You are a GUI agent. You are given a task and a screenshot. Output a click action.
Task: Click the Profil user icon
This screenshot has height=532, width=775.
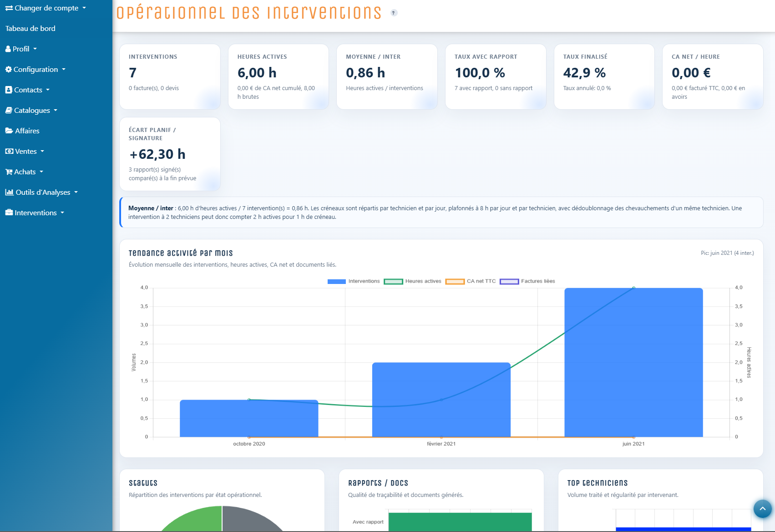(8, 49)
